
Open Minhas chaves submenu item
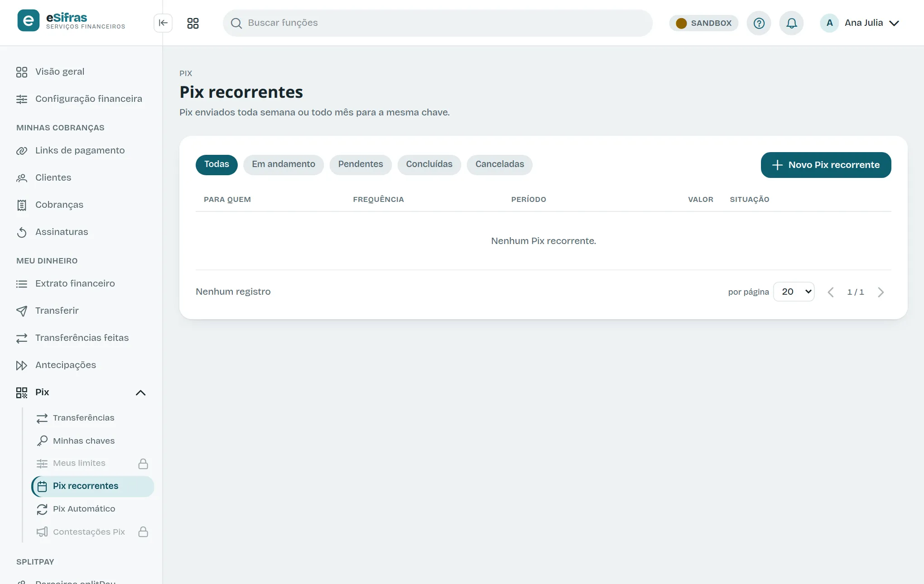pyautogui.click(x=93, y=440)
